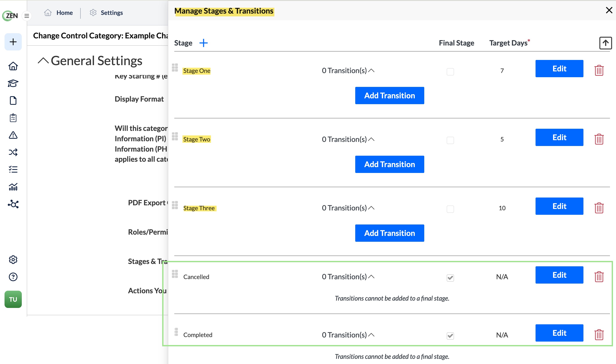
Task: Open the documents page icon
Action: pyautogui.click(x=13, y=100)
